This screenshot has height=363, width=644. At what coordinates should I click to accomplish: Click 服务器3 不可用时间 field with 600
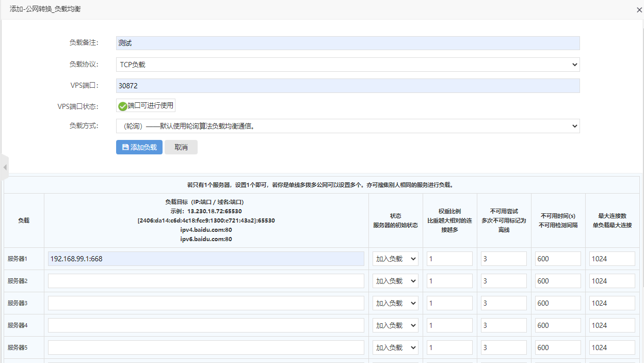558,303
